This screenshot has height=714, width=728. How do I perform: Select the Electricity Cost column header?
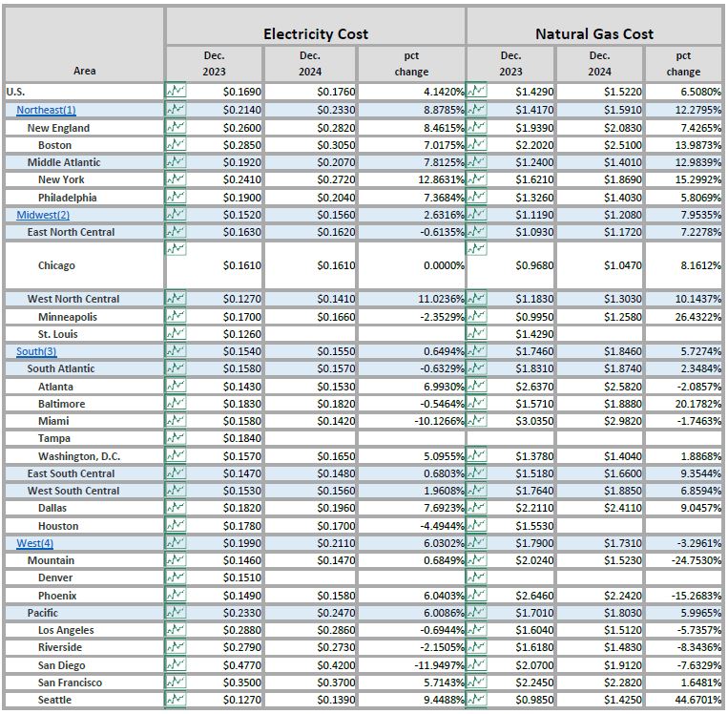tap(316, 33)
